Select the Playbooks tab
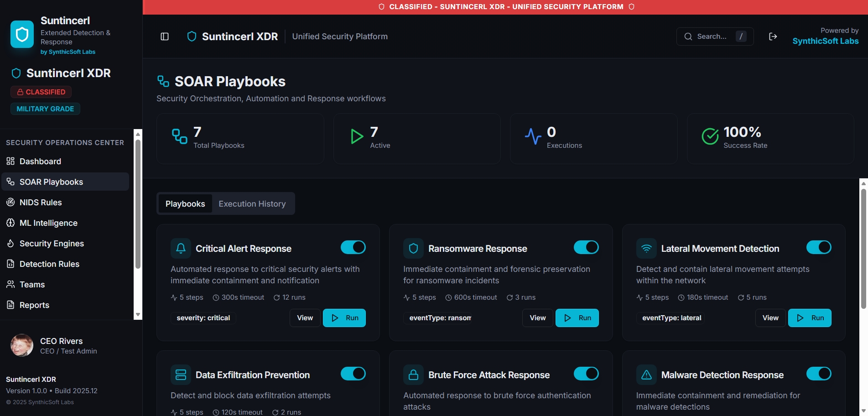 tap(185, 203)
